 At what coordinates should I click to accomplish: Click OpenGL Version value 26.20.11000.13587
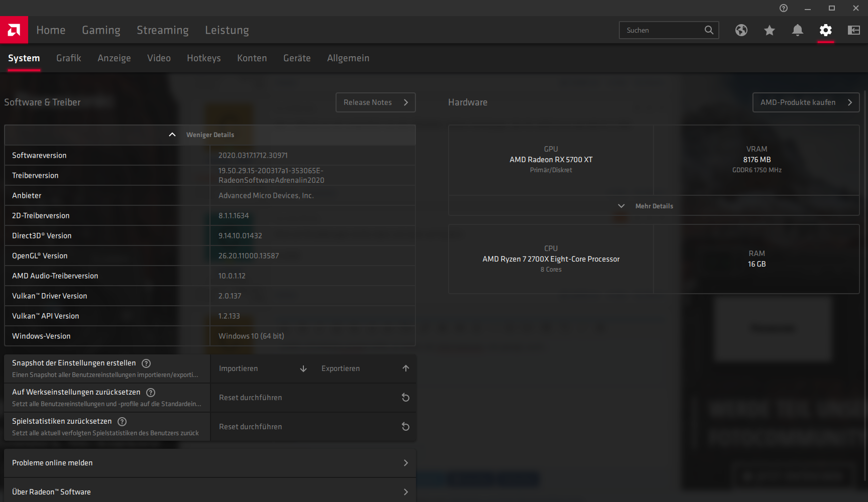[249, 256]
